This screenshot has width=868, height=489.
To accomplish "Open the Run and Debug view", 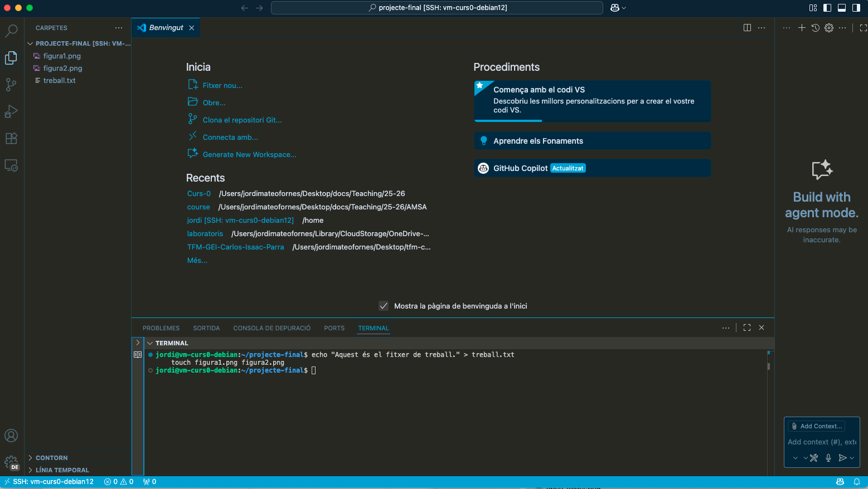I will [11, 111].
